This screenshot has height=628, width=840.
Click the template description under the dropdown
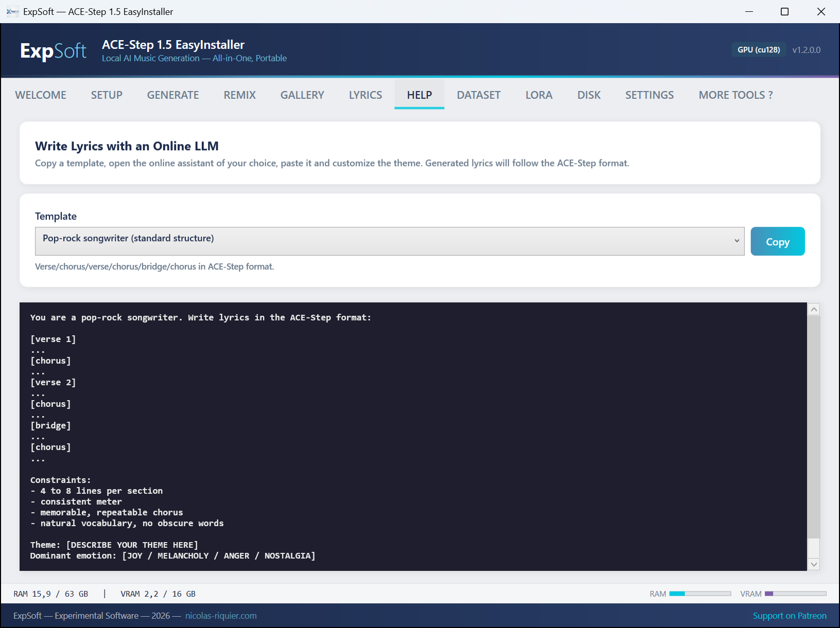pos(154,266)
